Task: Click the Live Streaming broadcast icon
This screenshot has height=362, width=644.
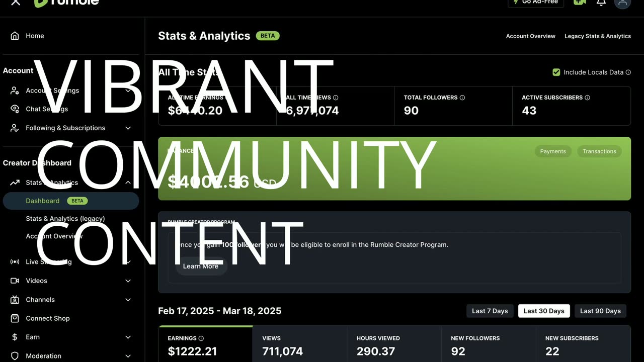Action: tap(15, 262)
